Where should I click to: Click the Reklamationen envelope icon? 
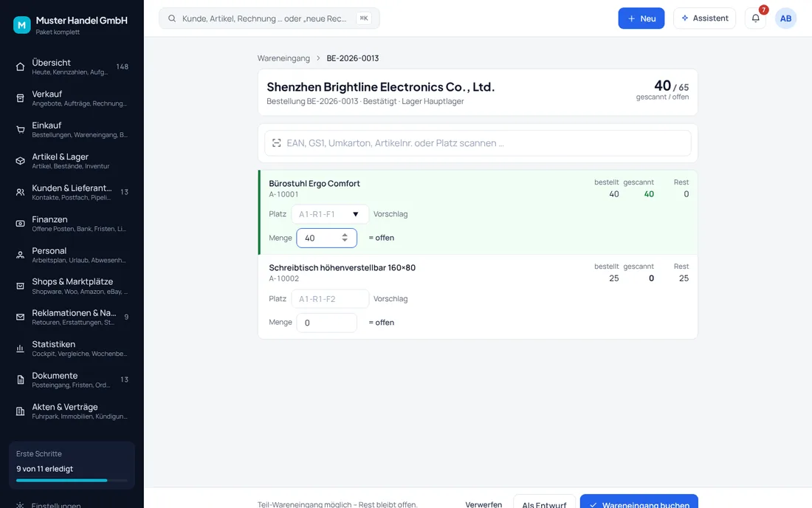click(20, 317)
